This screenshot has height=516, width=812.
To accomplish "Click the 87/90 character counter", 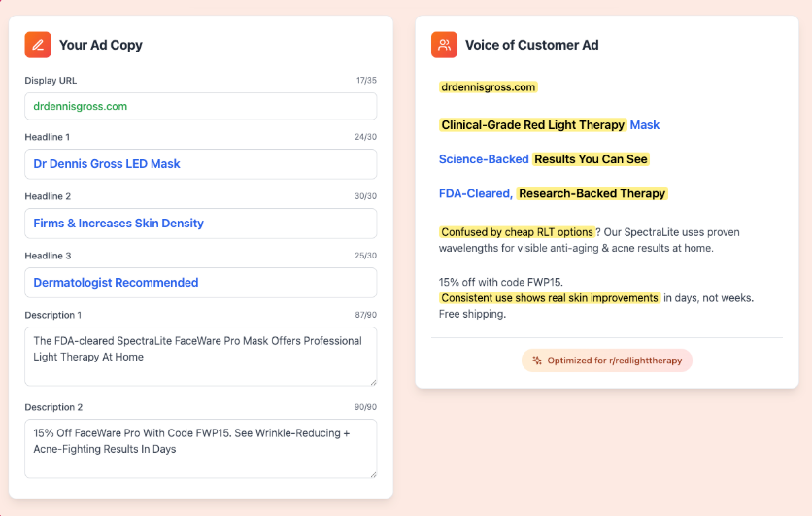I will click(x=365, y=315).
